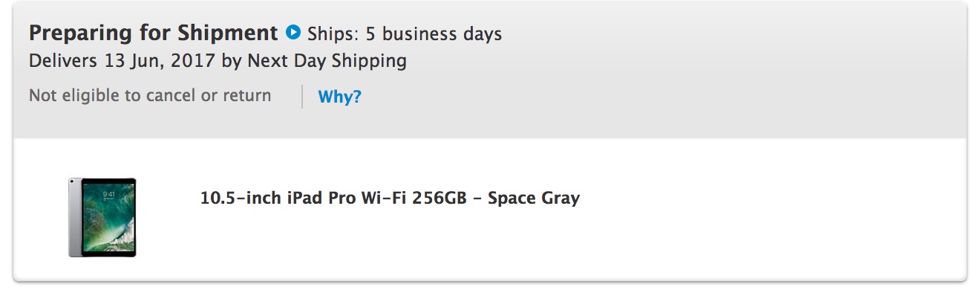Open the Why? link

(x=339, y=97)
